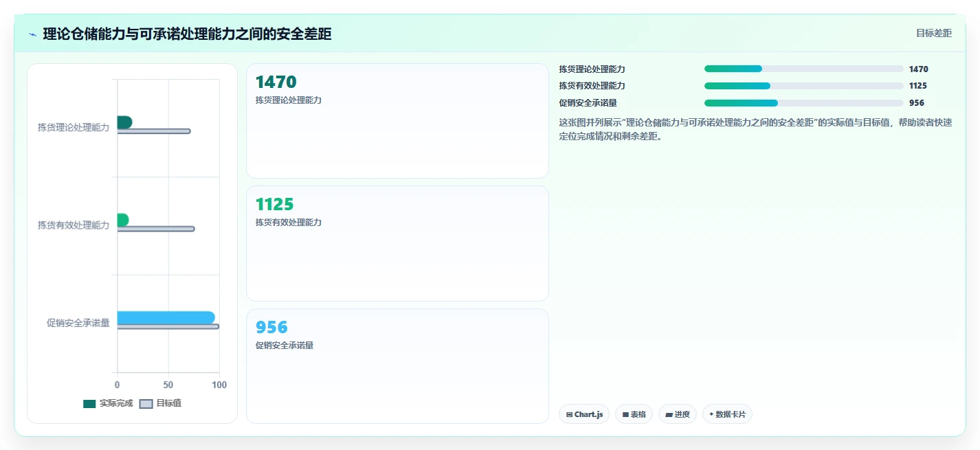The image size is (980, 450).
Task: Click the gray 拣货有效处理能力 target bar in chart
Action: point(156,229)
